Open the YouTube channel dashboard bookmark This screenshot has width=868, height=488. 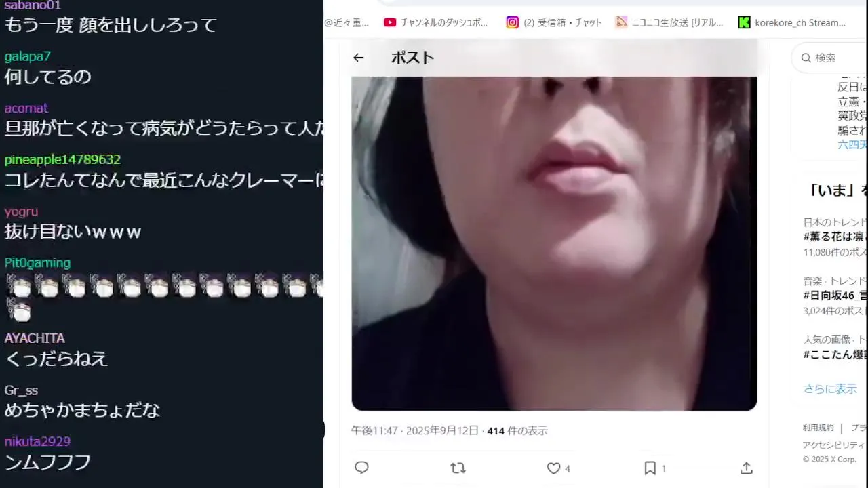(435, 22)
